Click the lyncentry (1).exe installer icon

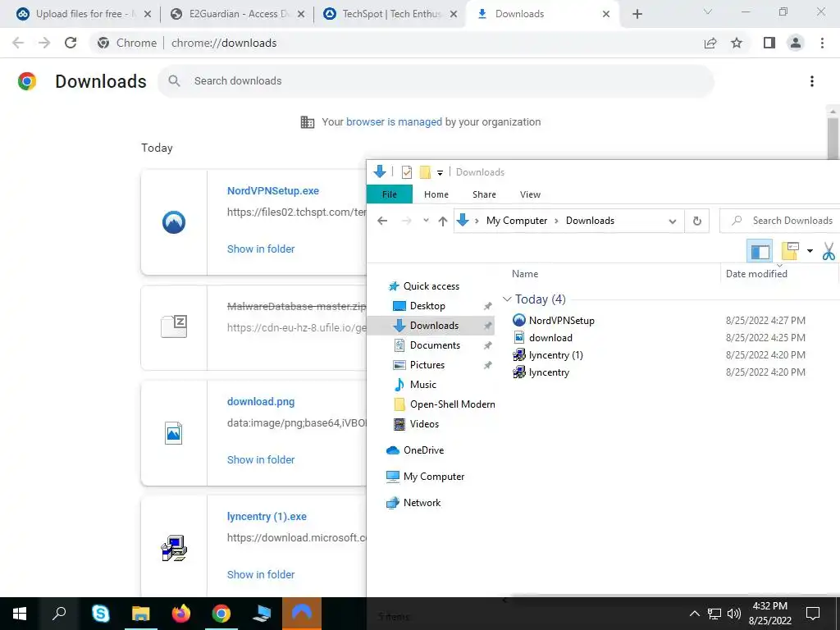coord(174,548)
